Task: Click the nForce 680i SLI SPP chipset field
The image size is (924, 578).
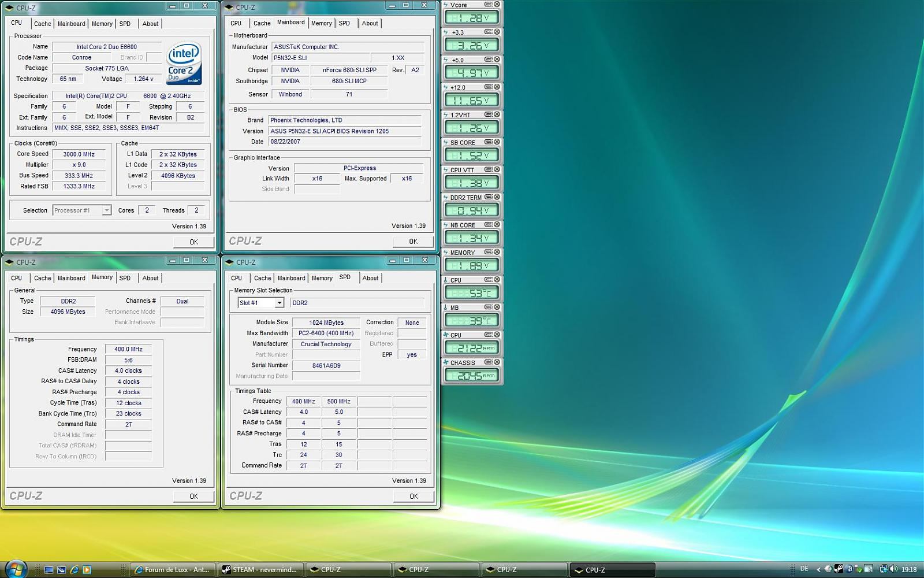Action: click(x=349, y=70)
